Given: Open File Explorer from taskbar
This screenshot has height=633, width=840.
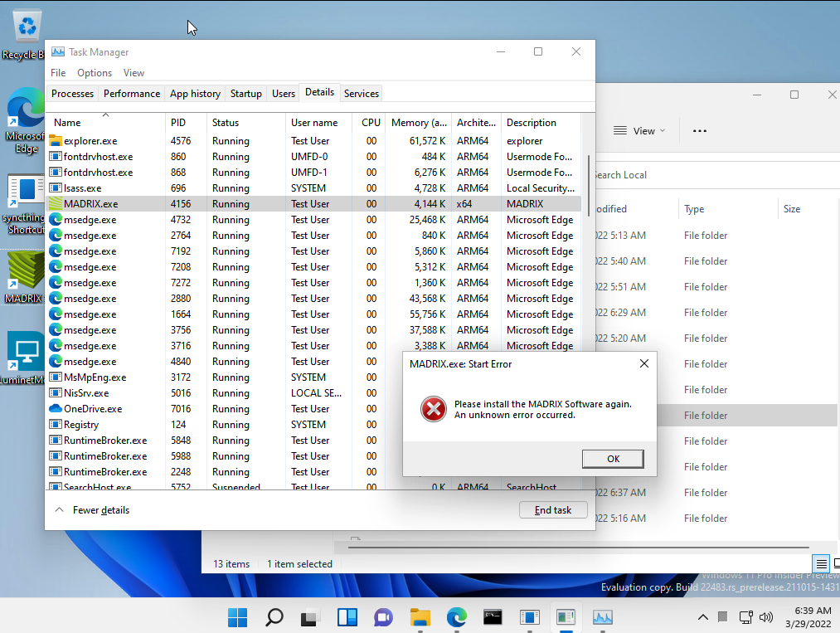Looking at the screenshot, I should (420, 617).
